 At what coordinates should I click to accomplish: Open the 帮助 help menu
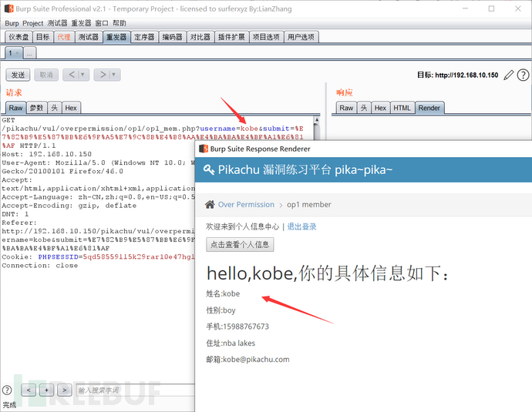120,23
